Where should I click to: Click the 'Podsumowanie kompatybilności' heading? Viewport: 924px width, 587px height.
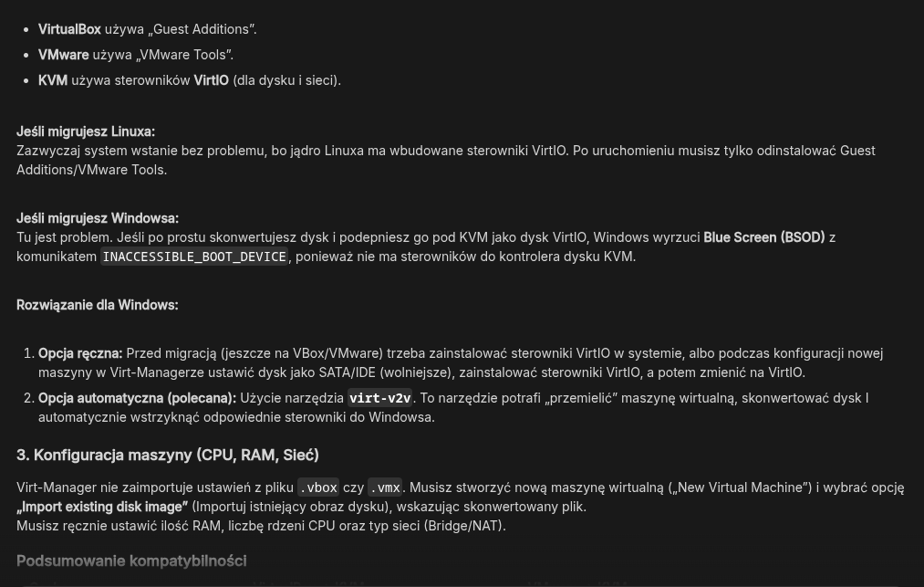131,561
